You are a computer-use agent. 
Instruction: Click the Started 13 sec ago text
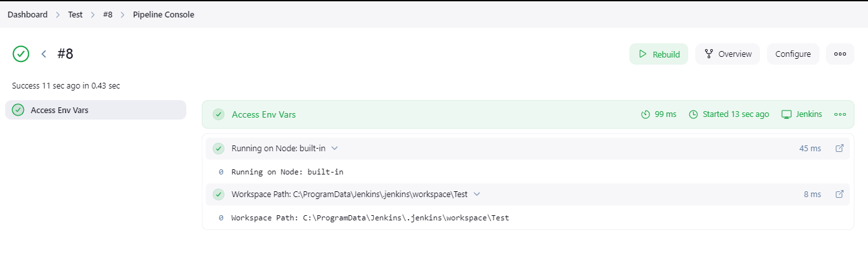736,114
